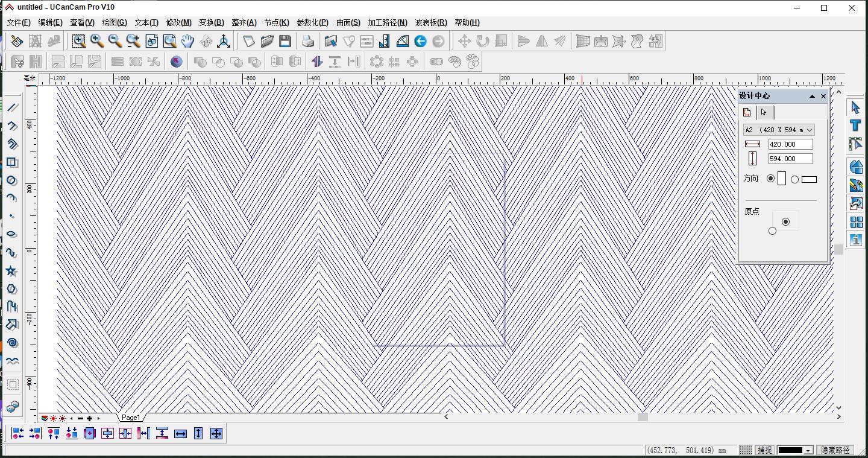The height and width of the screenshot is (458, 868).
Task: Click the align left icon
Action: pos(17,433)
